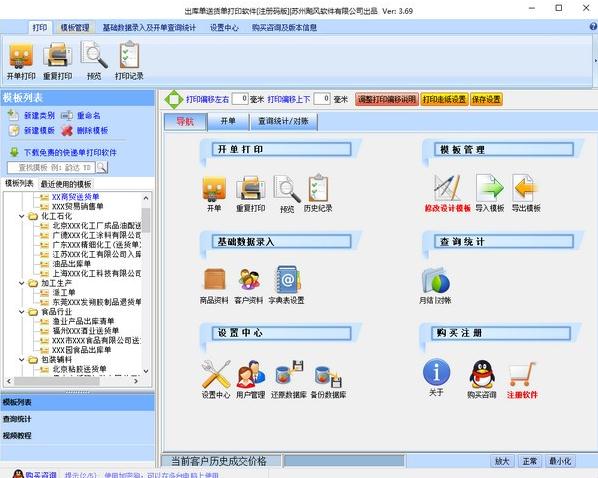
Task: Click the 购买咨询 penguin icon
Action: (x=482, y=375)
